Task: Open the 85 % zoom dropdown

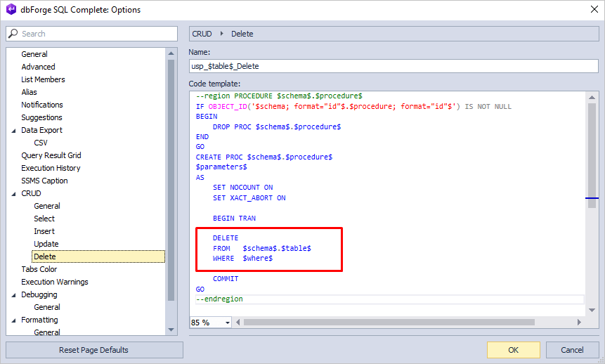Action: tap(227, 323)
